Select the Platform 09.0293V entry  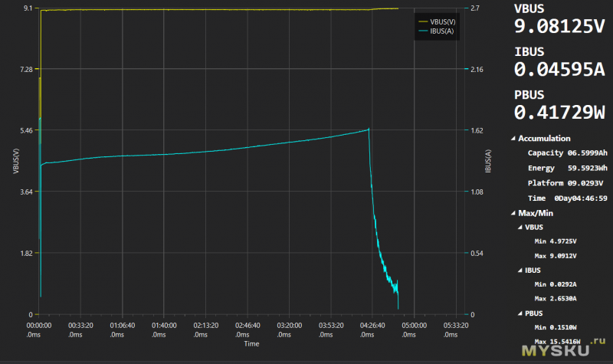coord(565,182)
